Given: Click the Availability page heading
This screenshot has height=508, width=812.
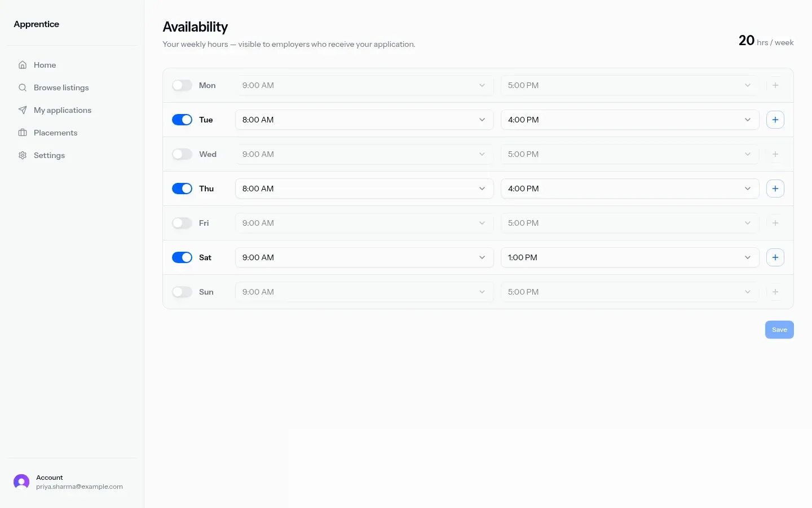Looking at the screenshot, I should [195, 27].
